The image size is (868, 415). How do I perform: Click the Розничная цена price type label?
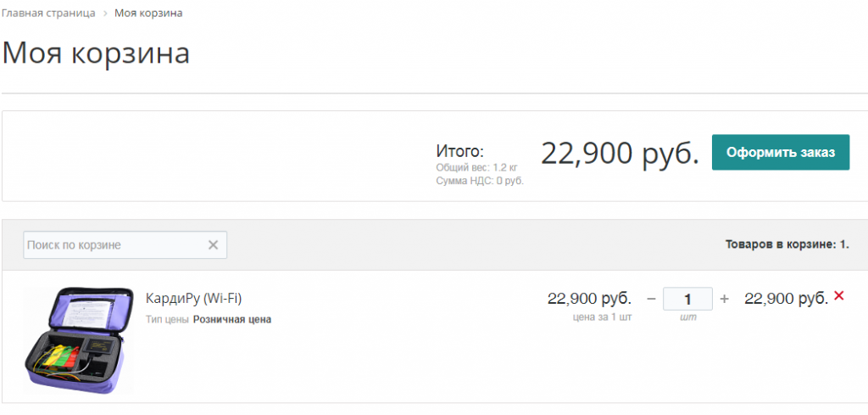point(231,320)
